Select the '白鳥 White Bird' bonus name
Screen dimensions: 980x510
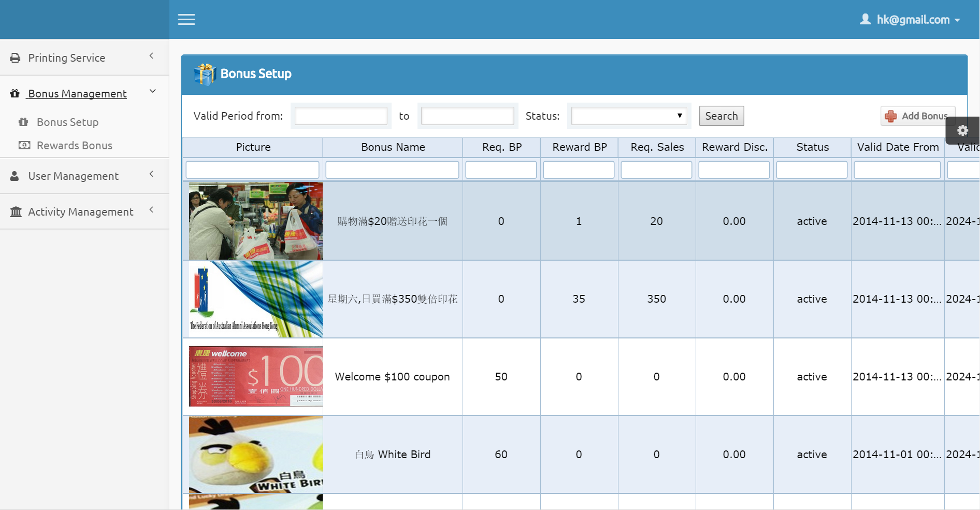pos(393,455)
